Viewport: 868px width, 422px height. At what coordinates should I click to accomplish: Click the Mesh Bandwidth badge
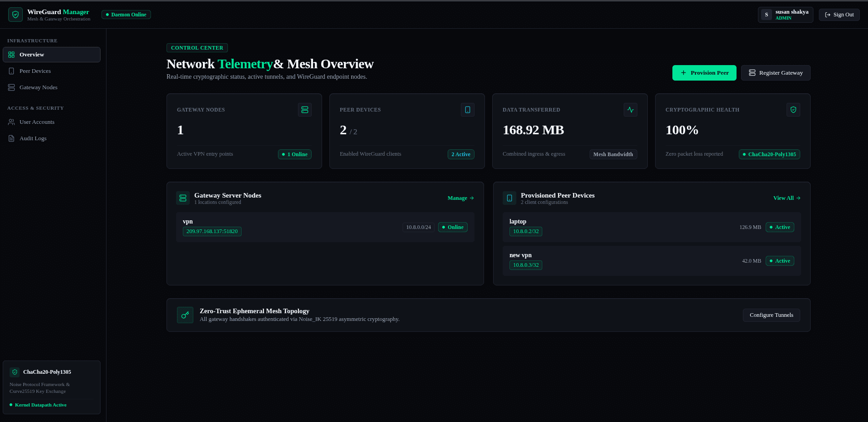click(613, 154)
